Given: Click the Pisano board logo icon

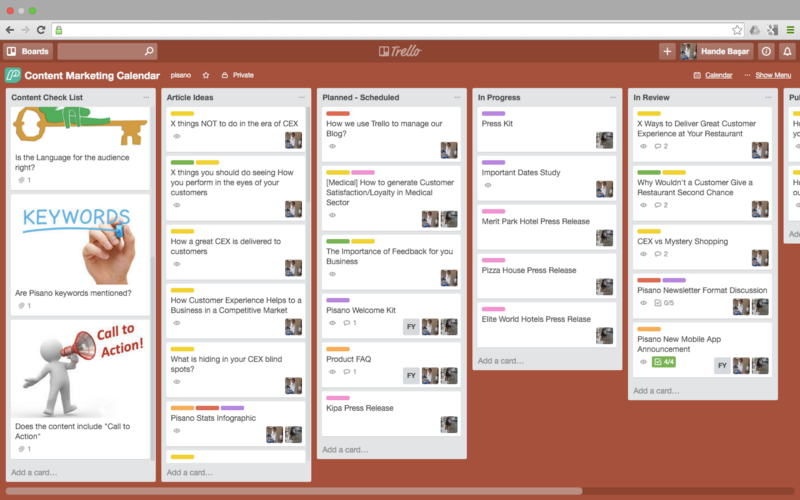Looking at the screenshot, I should coord(13,75).
